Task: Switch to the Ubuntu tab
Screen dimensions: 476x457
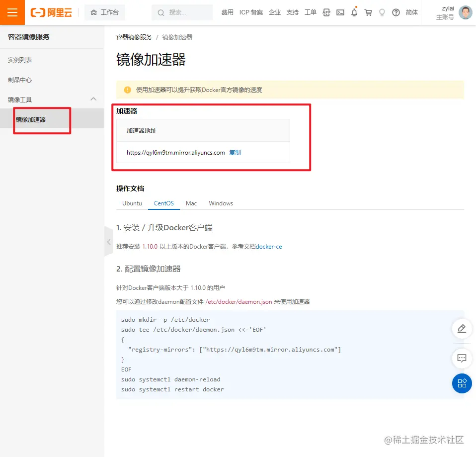Action: (x=132, y=203)
